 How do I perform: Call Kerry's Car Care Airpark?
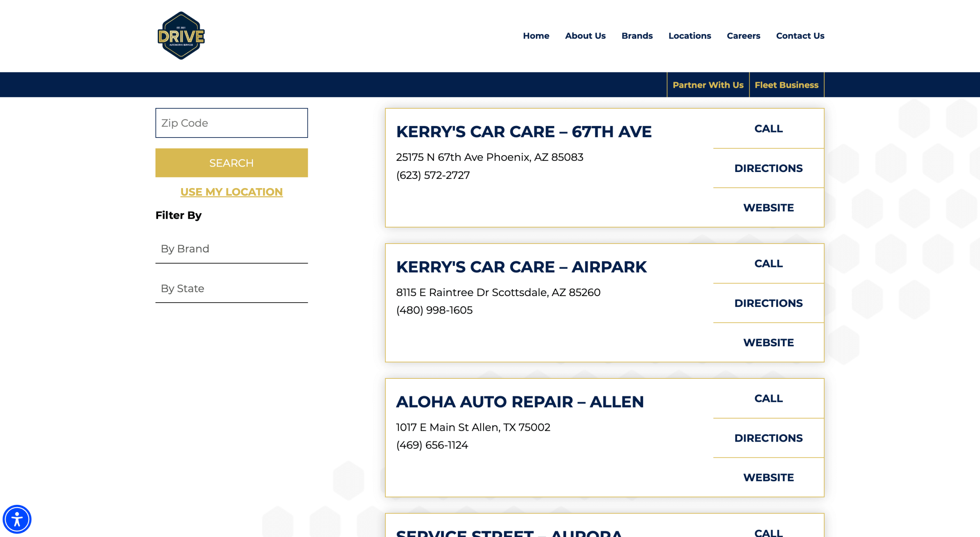(768, 264)
